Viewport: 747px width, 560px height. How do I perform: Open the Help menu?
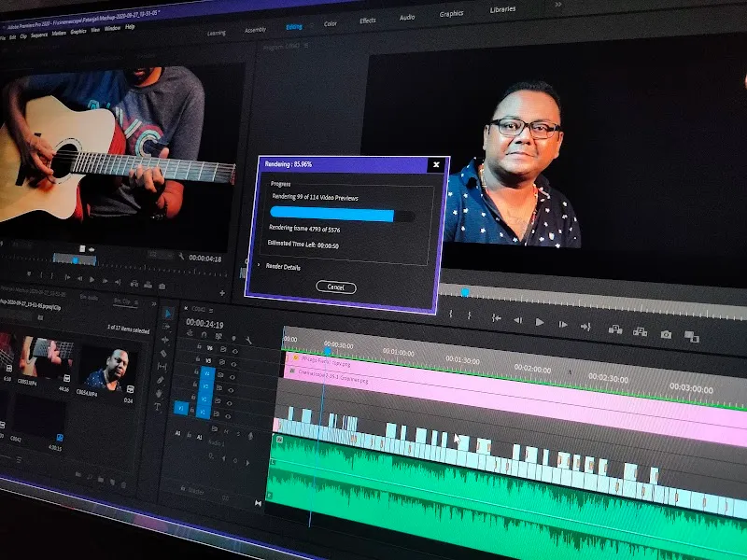130,27
